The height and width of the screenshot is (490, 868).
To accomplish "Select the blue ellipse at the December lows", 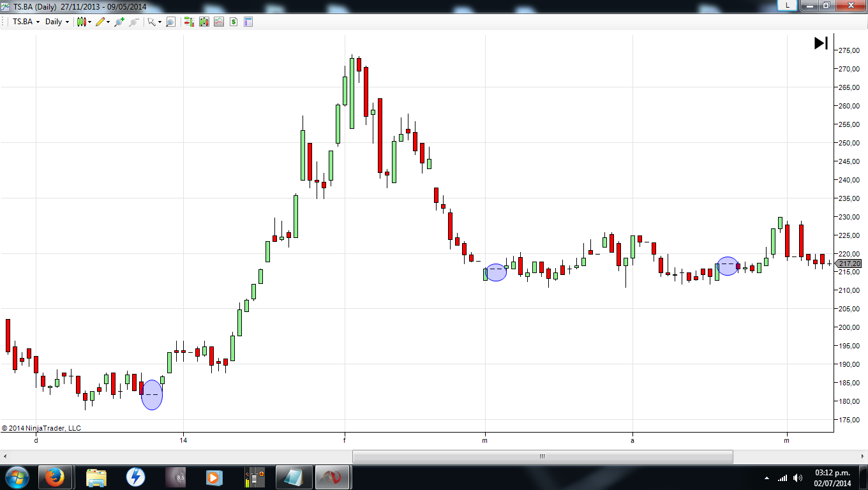I will [x=152, y=395].
